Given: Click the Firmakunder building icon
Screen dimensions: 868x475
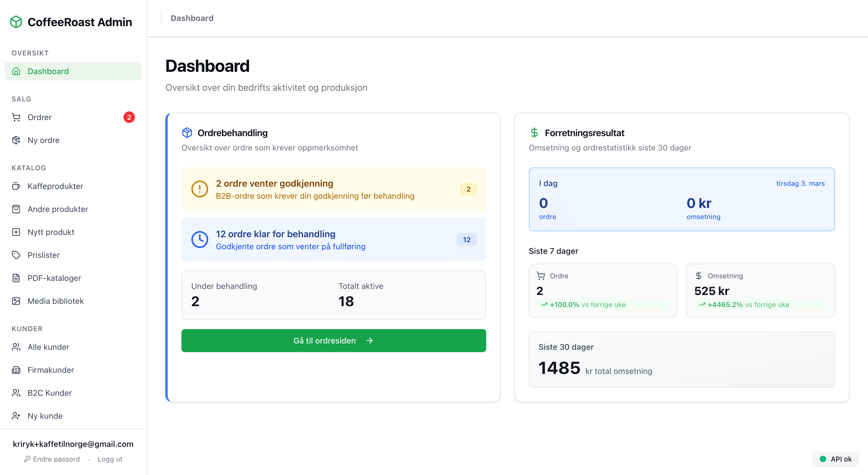Looking at the screenshot, I should [x=17, y=370].
